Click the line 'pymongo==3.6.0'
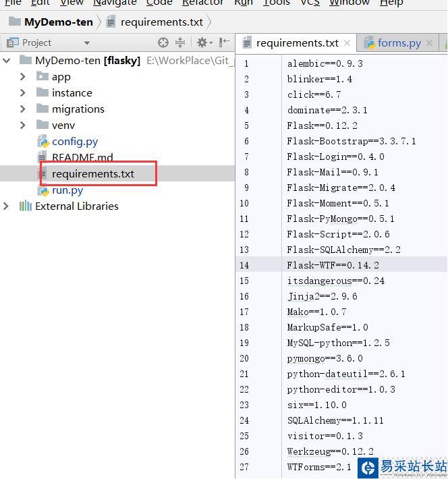The image size is (448, 479). click(x=325, y=358)
